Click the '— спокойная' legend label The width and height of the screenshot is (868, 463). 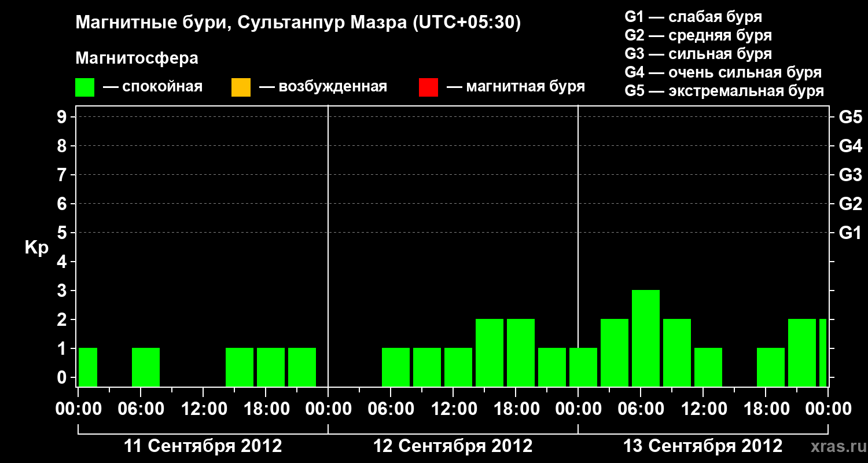pos(153,87)
